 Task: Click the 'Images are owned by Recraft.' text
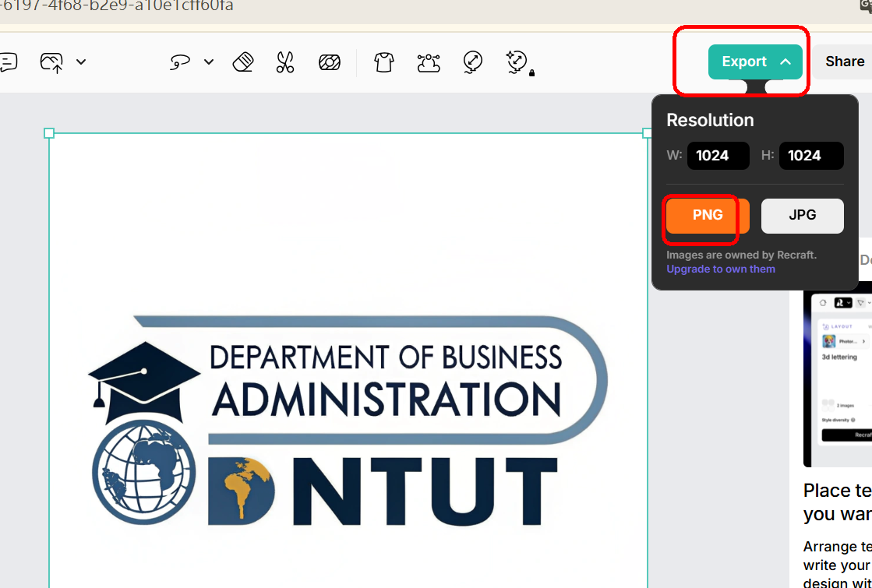point(741,255)
